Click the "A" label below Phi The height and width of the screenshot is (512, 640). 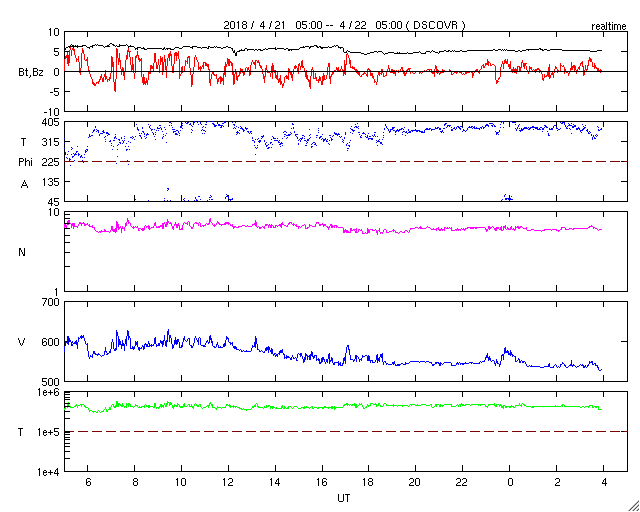(24, 185)
